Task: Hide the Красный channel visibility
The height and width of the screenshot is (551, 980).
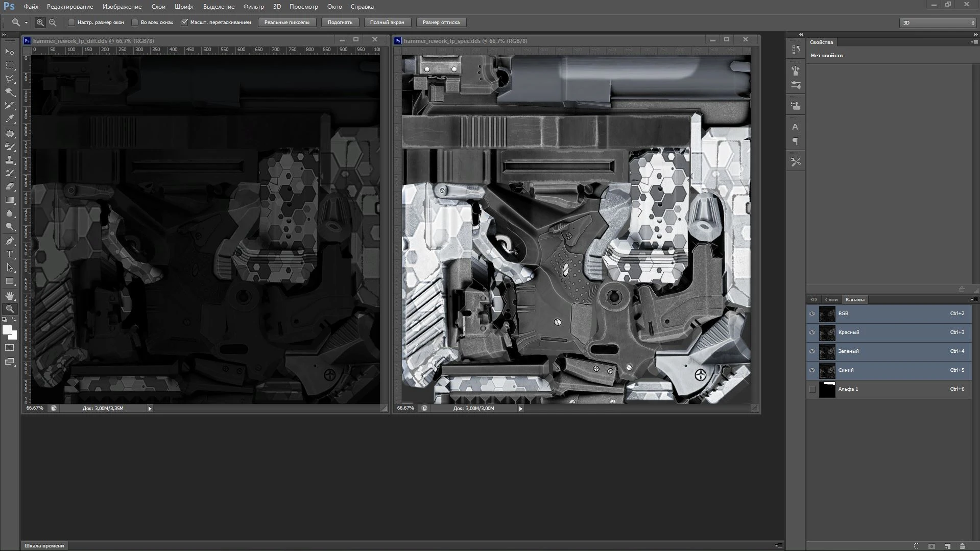Action: 812,332
